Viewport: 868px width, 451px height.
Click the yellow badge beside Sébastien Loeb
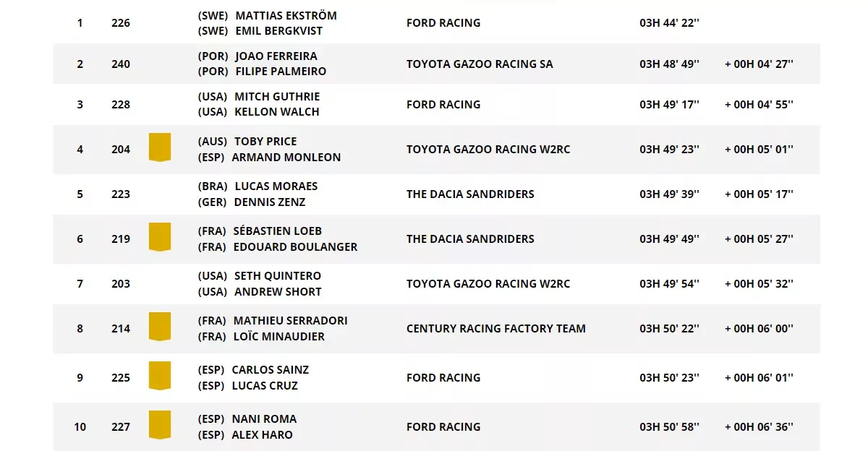159,236
